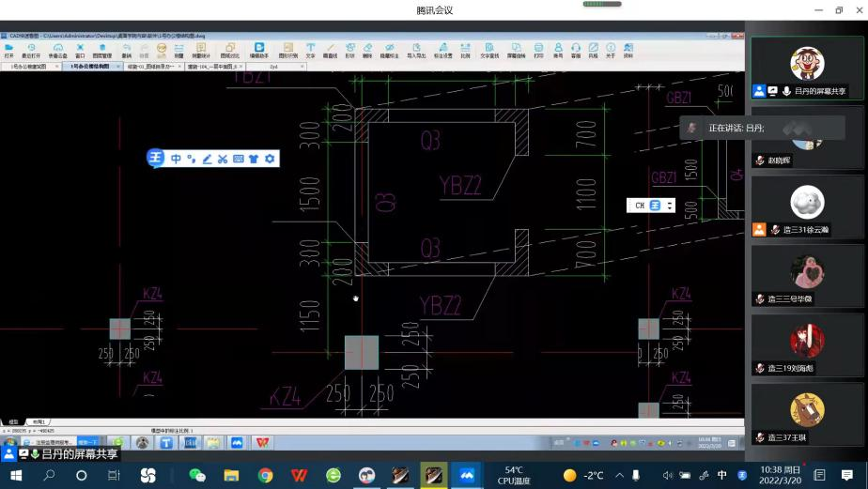This screenshot has width=868, height=489.
Task: Toggle IME punctuation mode button
Action: pyautogui.click(x=192, y=159)
